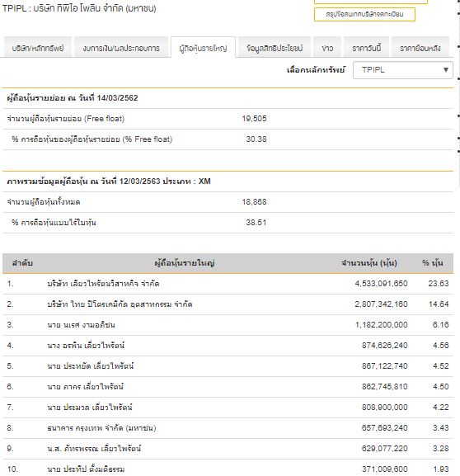The height and width of the screenshot is (476, 460).
Task: Select shareholder ธนาคาร กรุงเทพ จำกัด (มหาชน)
Action: [x=101, y=428]
